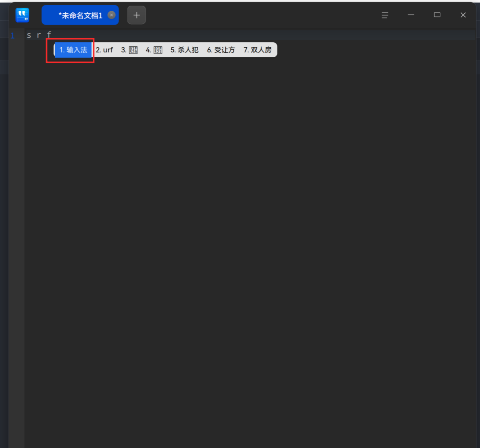Click line number 1 in the gutter
Screen dimensions: 480x448
pos(12,35)
